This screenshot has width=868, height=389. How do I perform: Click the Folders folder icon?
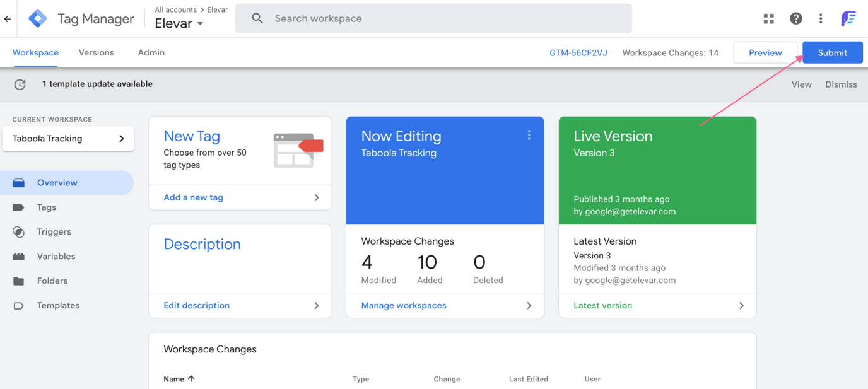(x=19, y=281)
